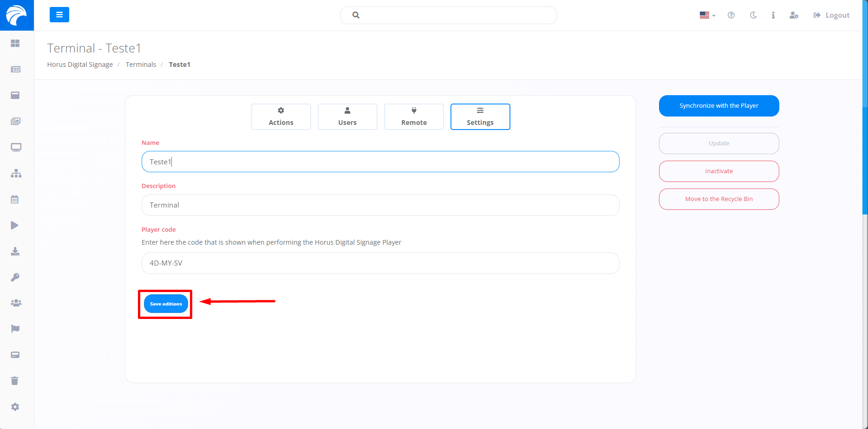Open the play icon in sidebar
Viewport: 868px width, 429px height.
tap(15, 225)
